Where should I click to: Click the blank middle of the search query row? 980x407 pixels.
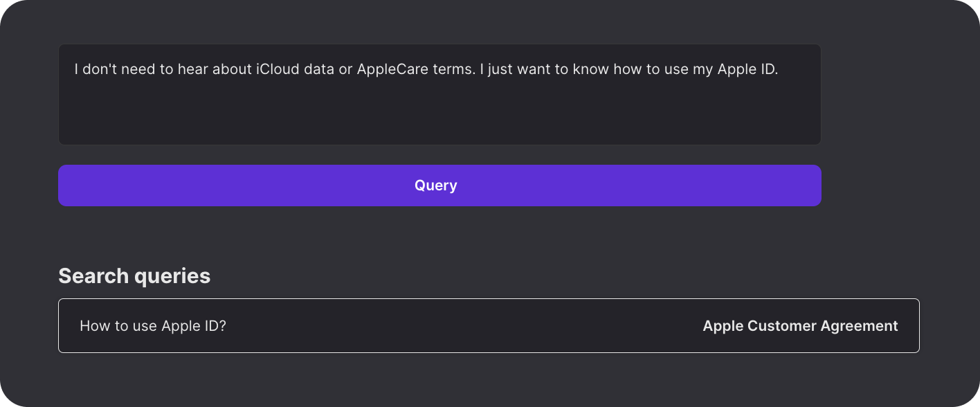pyautogui.click(x=464, y=326)
